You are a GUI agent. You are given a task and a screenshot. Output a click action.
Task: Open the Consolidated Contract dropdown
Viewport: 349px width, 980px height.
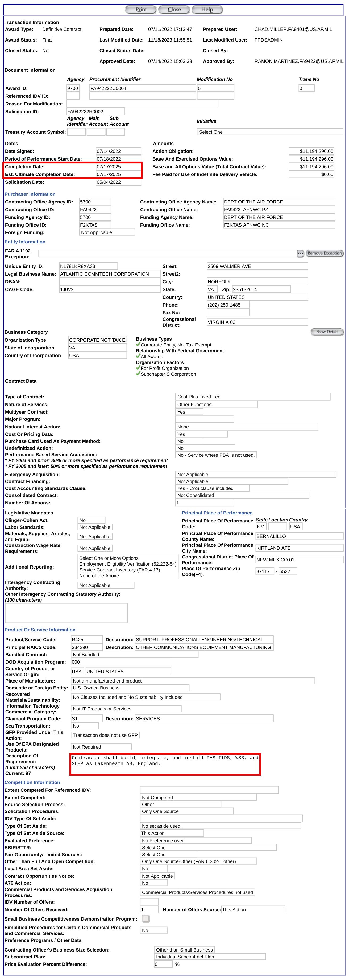tap(242, 495)
